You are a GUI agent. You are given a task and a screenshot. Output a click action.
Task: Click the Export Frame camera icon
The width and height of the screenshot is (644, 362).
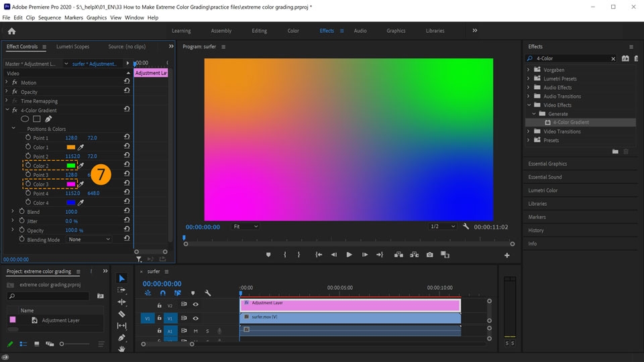(429, 255)
